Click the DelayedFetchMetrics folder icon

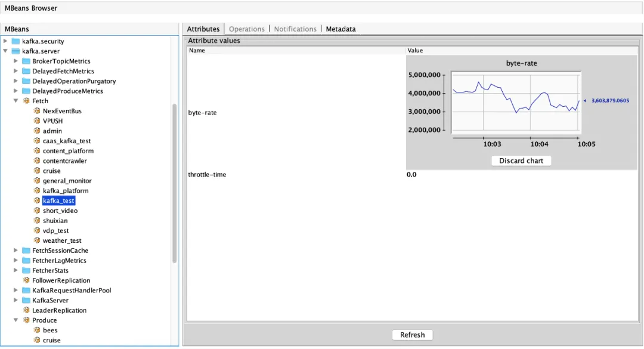(x=26, y=71)
